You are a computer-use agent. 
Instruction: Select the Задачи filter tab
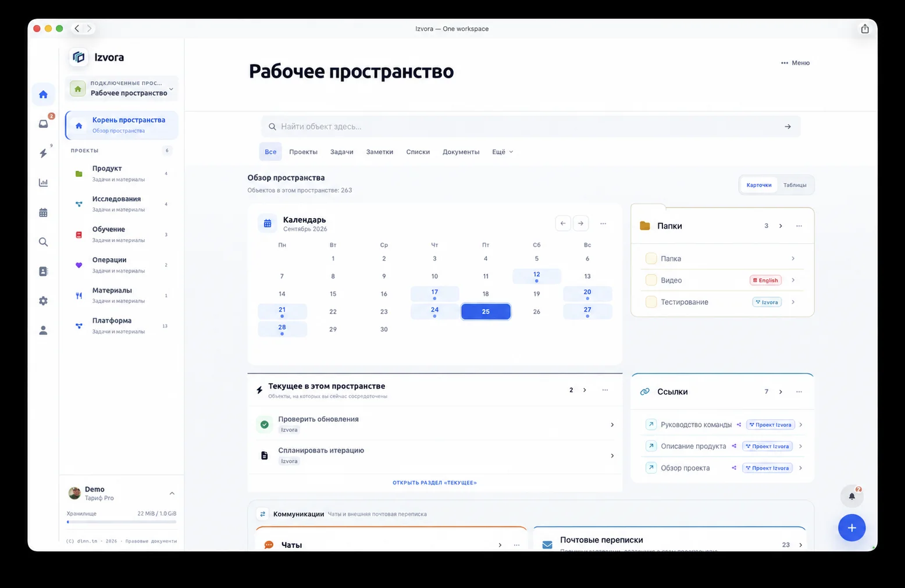[x=342, y=152]
